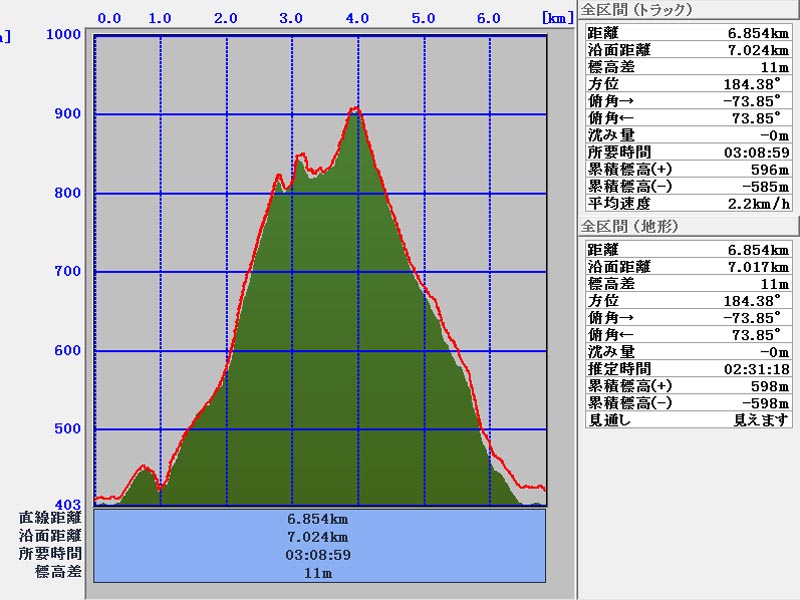Image resolution: width=800 pixels, height=600 pixels.
Task: Click the 11m value in bottom panel
Action: click(317, 573)
